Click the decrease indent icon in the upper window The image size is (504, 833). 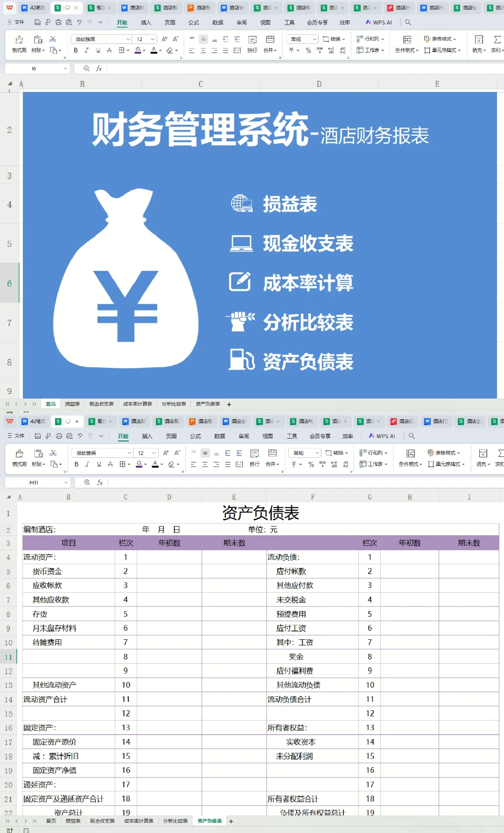coord(226,39)
